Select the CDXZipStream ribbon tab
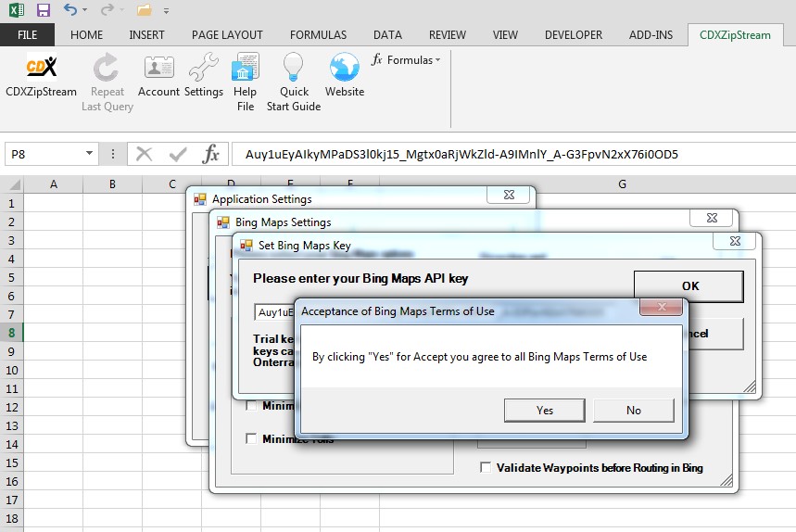 point(735,35)
